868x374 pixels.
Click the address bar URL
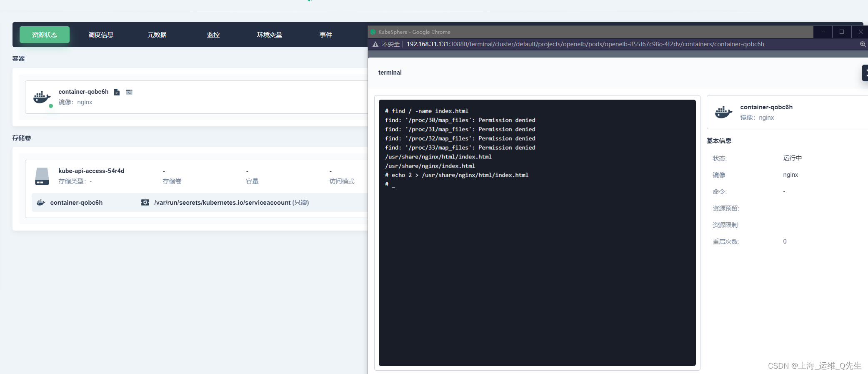click(585, 44)
